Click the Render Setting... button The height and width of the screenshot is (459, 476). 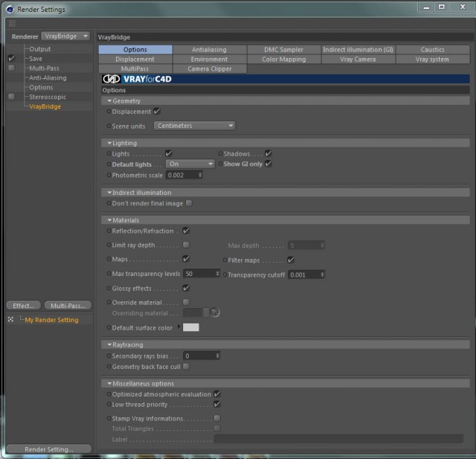48,449
